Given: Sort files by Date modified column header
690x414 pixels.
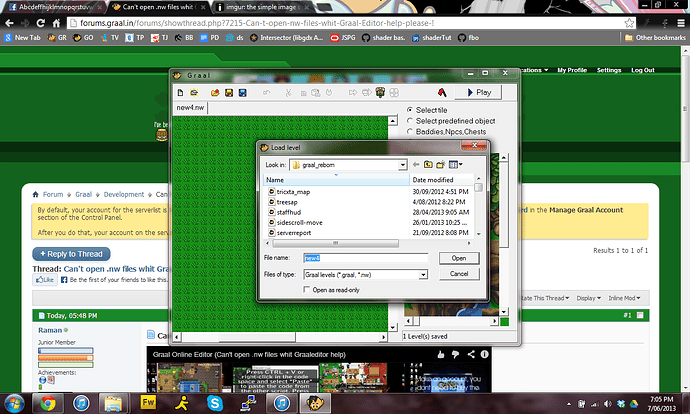Looking at the screenshot, I should (442, 180).
